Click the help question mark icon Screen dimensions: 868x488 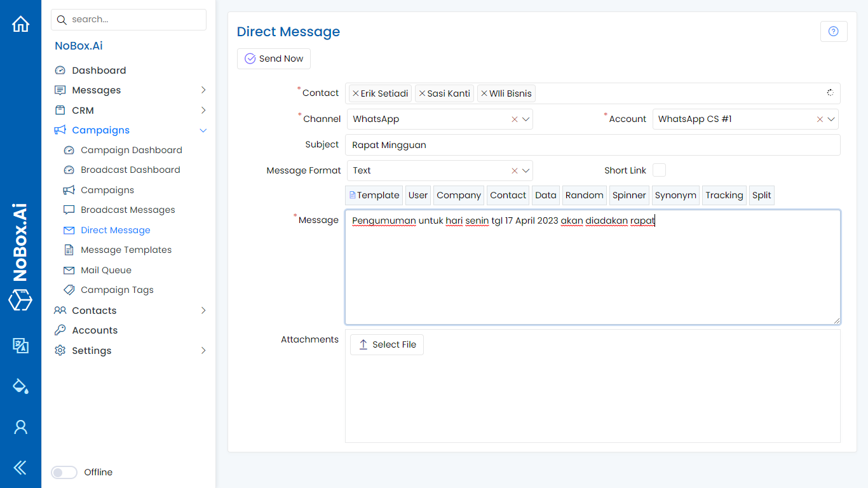coord(834,32)
